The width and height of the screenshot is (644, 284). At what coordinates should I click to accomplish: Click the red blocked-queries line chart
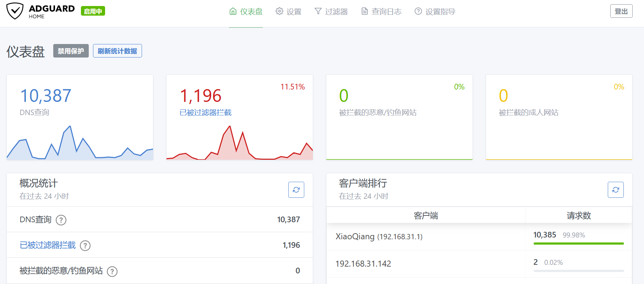coord(240,143)
